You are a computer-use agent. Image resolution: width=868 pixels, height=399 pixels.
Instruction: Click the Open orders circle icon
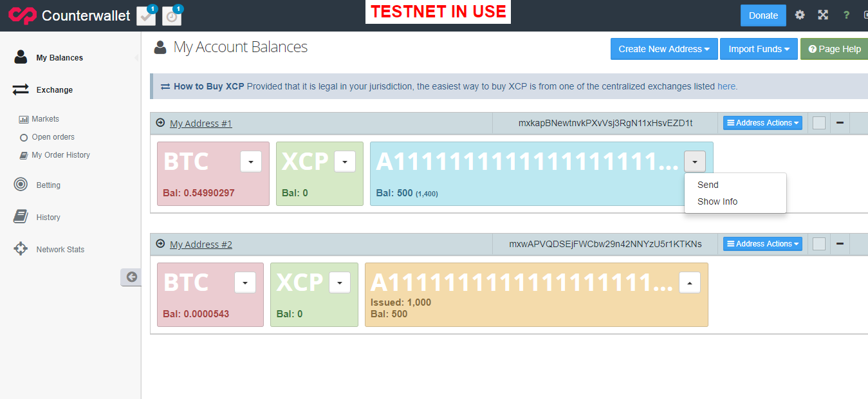point(24,137)
